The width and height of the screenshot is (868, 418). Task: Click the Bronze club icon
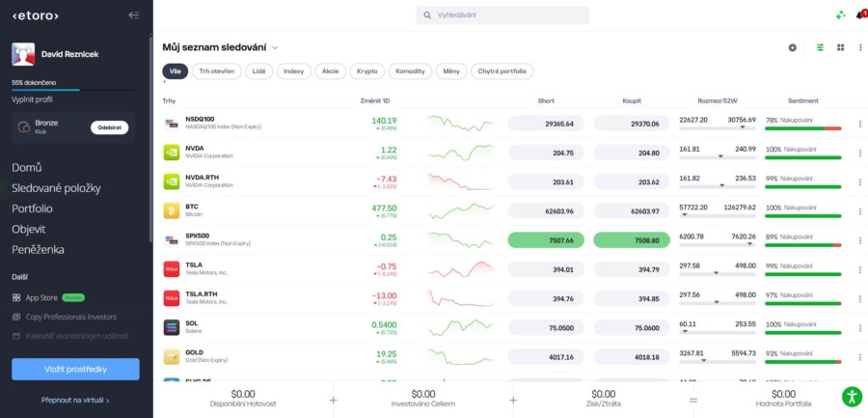[x=24, y=127]
